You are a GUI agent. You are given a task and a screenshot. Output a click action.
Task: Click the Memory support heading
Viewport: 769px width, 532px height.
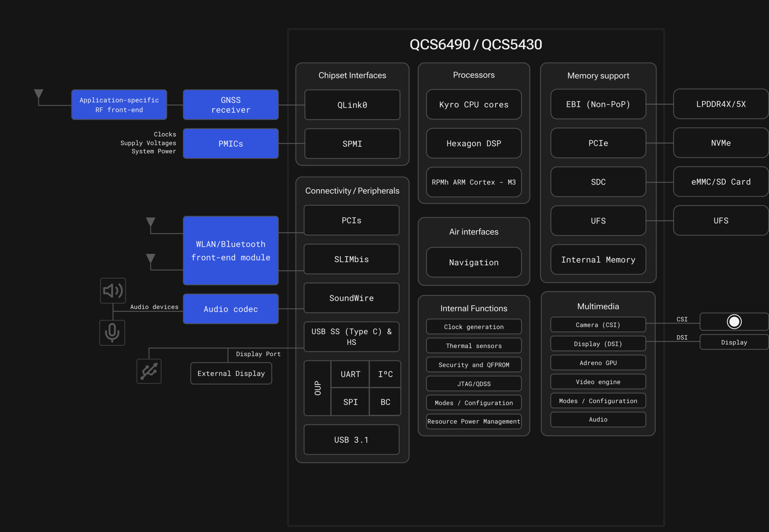598,76
